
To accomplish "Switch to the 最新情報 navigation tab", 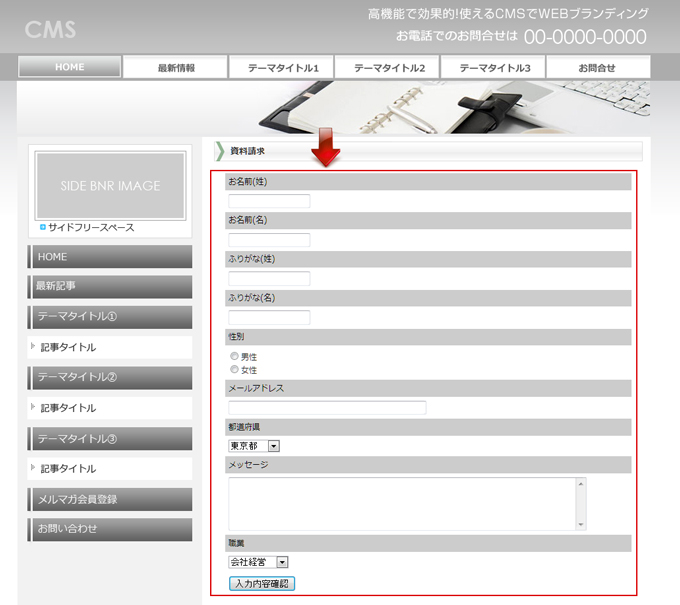I will pos(176,68).
